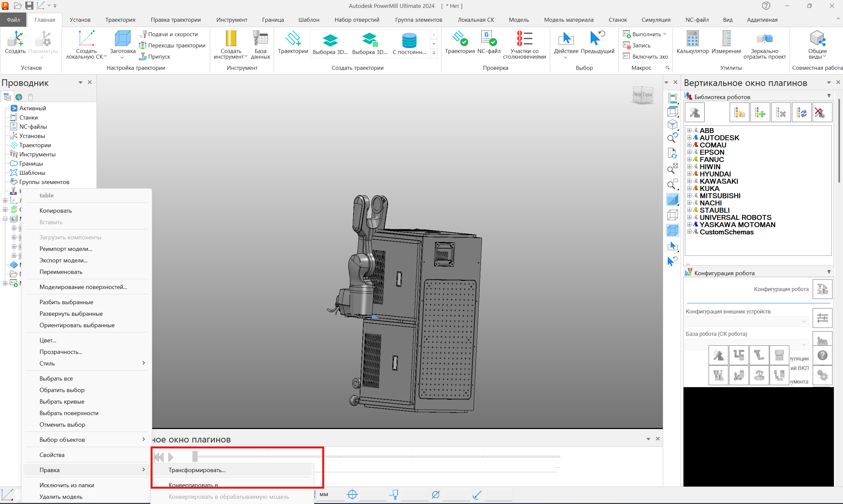
Task: Select Траектории in Проводник tree
Action: 35,145
